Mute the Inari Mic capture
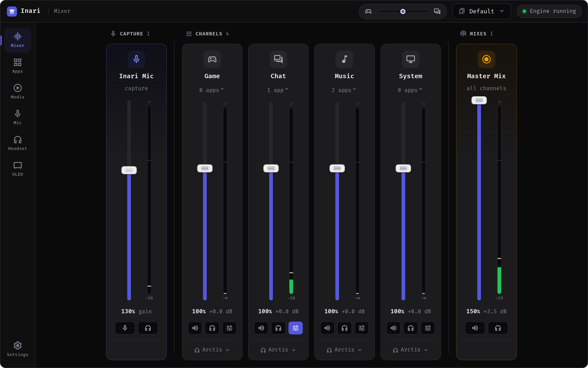Image resolution: width=588 pixels, height=368 pixels. point(125,328)
